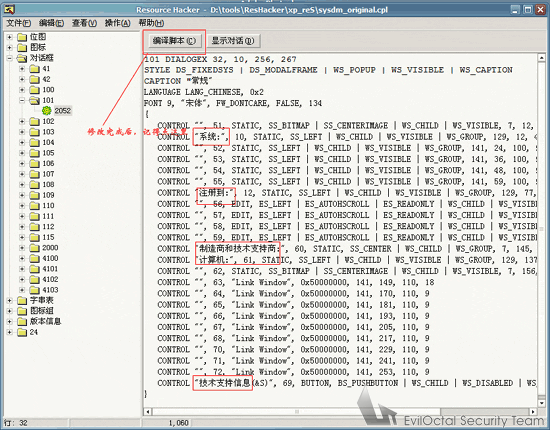Select the 位图 folder icon

tap(22, 37)
